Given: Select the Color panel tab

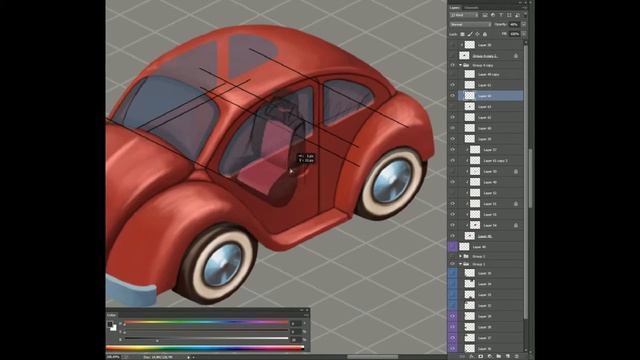Looking at the screenshot, I should point(111,315).
